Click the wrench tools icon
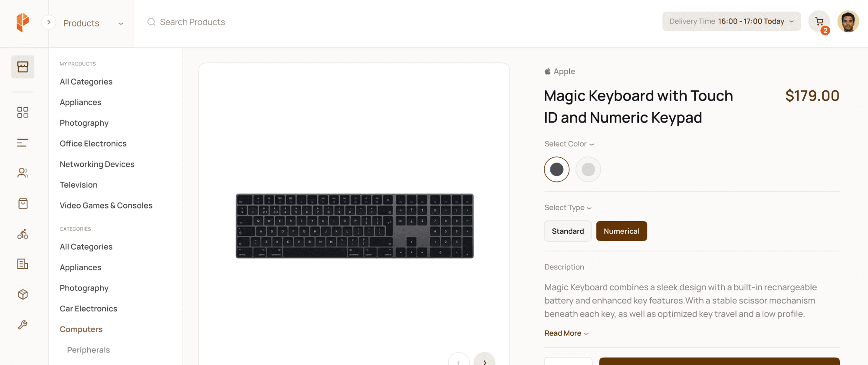 point(23,325)
